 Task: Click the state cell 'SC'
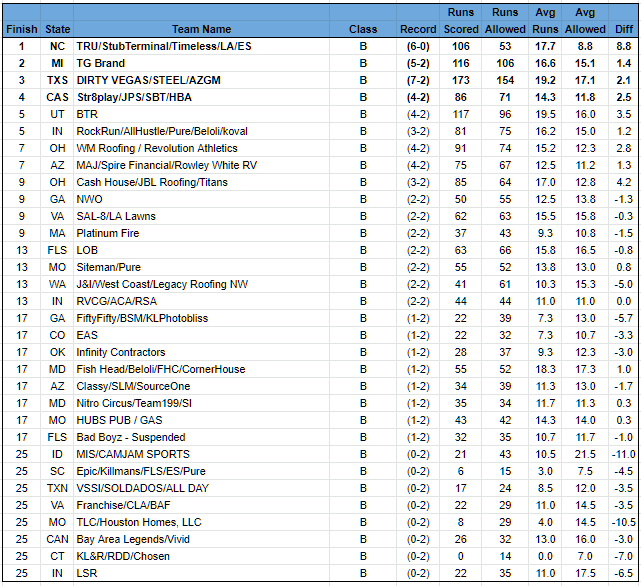click(x=57, y=471)
